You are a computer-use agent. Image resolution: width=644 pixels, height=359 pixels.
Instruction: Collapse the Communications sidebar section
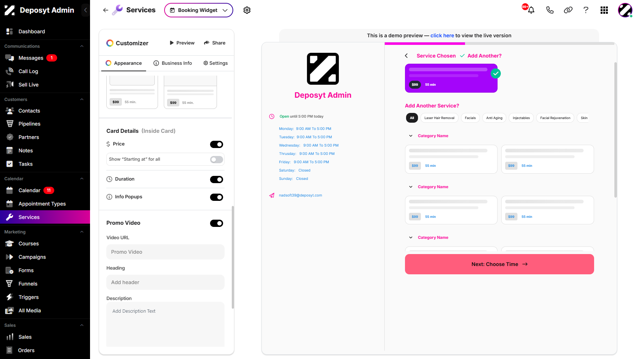(82, 46)
